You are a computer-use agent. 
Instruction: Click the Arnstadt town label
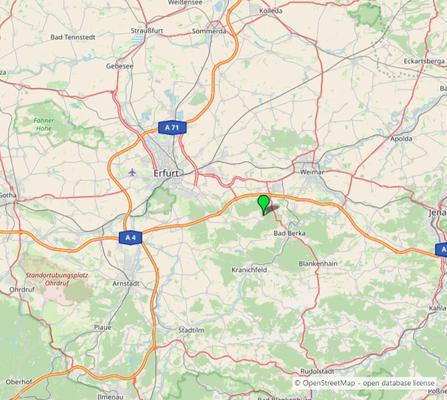pos(126,284)
